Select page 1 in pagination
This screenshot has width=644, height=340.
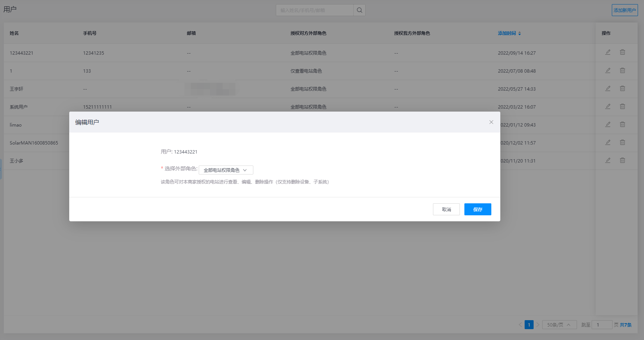(529, 325)
